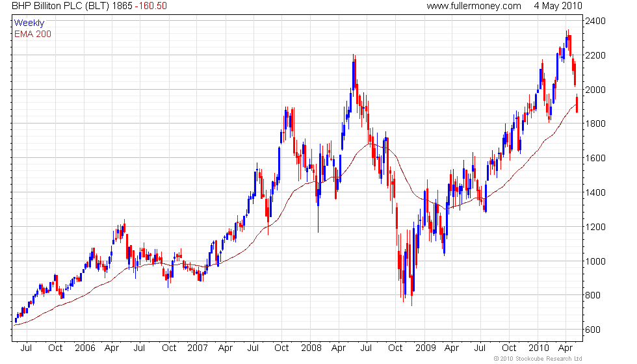This screenshot has height=364, width=637.
Task: Click the BHP Billiton PLC (BLT) title
Action: 60,6
